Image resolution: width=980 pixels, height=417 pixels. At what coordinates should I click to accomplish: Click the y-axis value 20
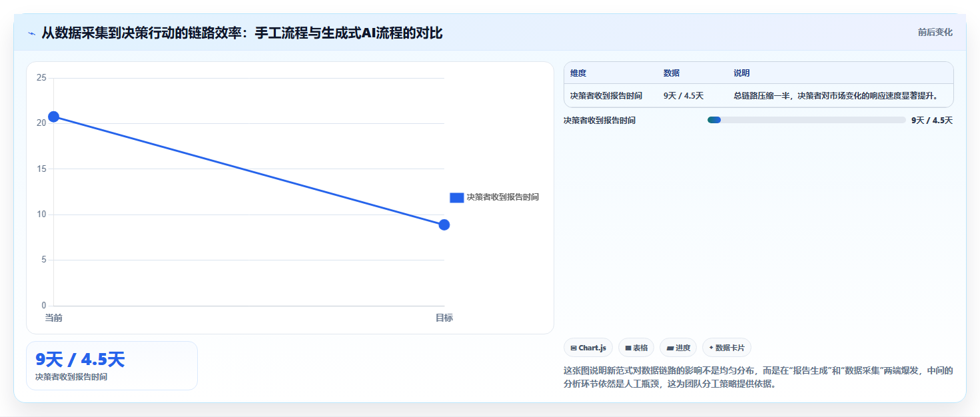coord(41,123)
